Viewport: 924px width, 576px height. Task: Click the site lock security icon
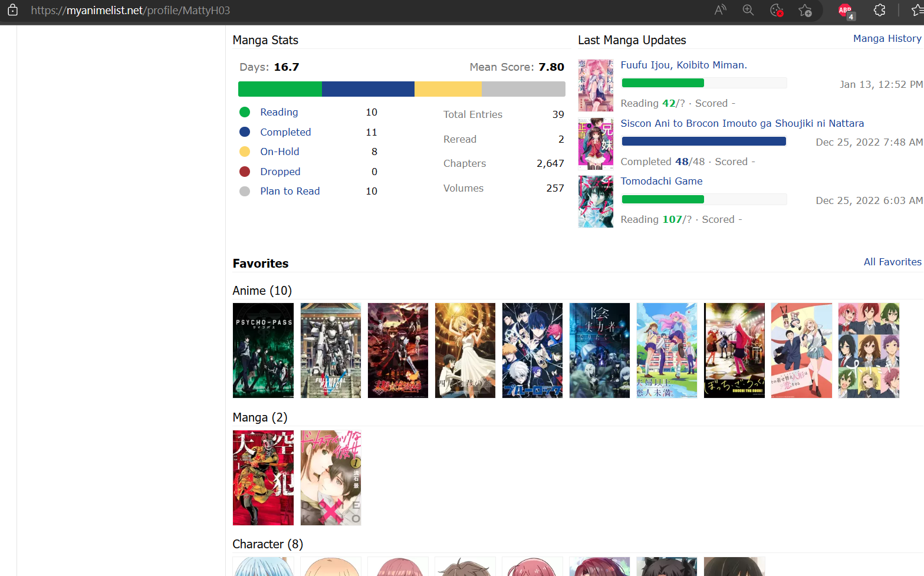[x=12, y=10]
